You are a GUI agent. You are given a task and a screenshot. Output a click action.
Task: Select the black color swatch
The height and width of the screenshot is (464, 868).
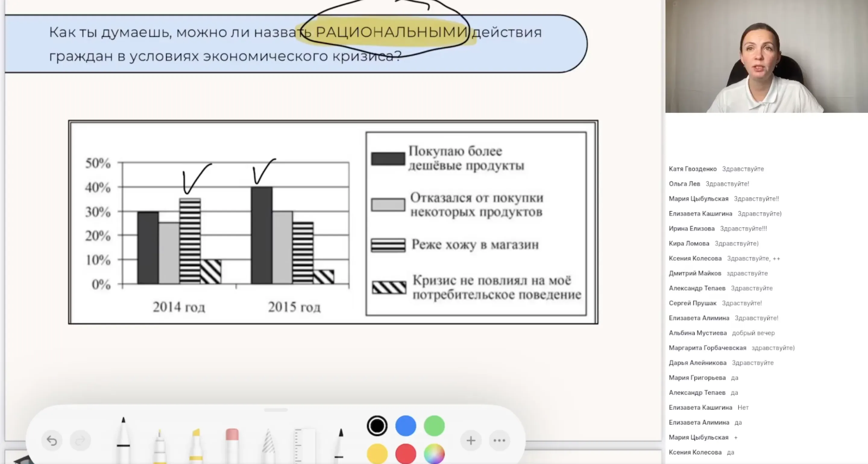point(377,426)
